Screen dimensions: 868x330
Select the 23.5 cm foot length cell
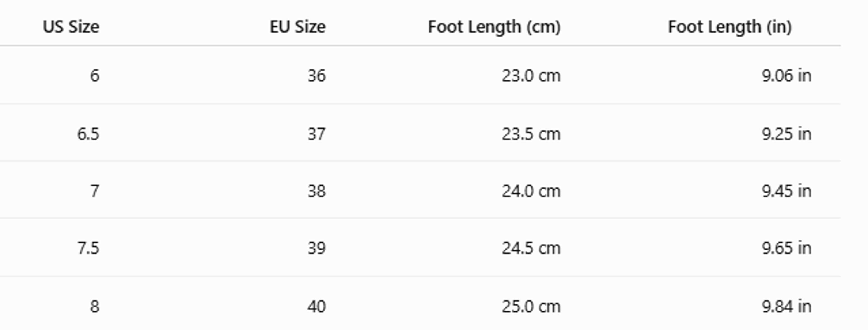531,134
